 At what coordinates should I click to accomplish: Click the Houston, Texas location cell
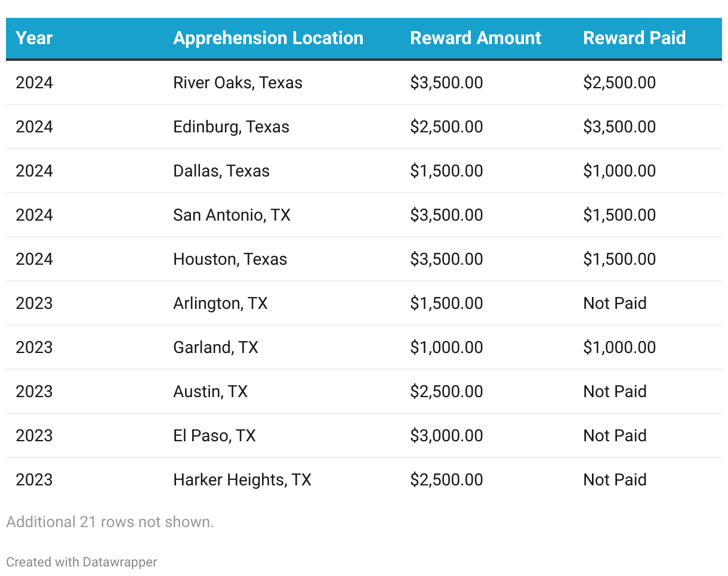(230, 259)
